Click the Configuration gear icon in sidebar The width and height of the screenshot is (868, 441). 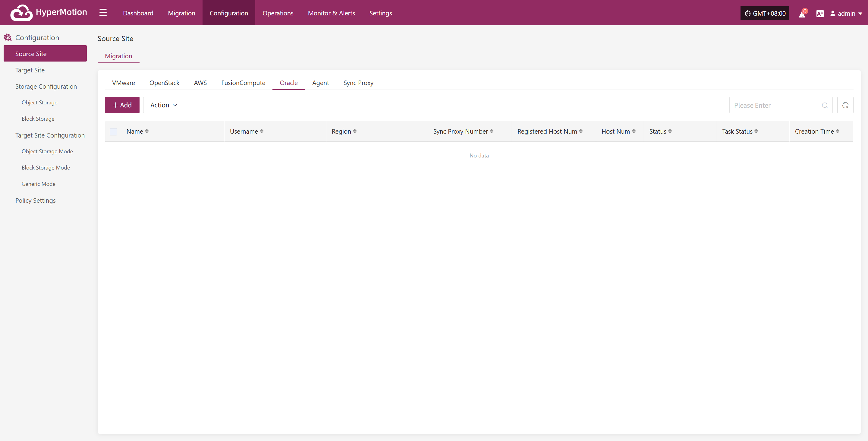pos(8,37)
